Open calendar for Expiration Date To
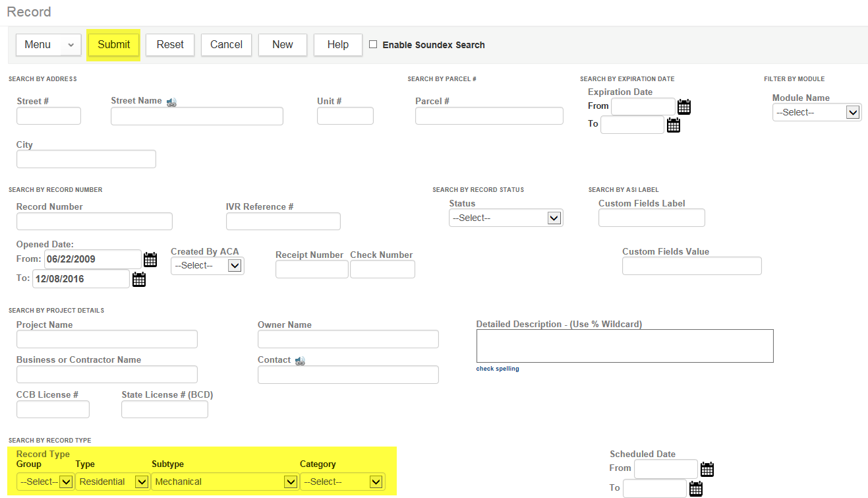 (673, 125)
